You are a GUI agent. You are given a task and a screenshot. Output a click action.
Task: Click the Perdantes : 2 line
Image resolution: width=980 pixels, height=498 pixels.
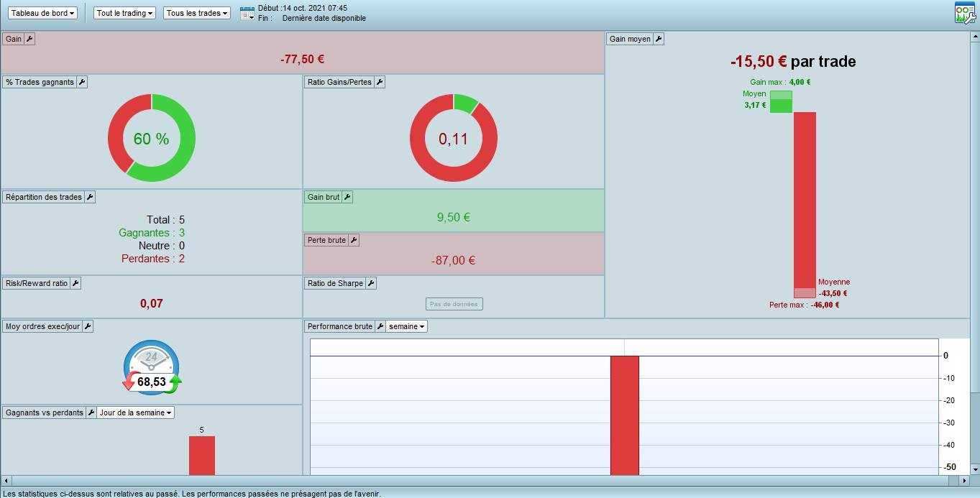click(153, 259)
